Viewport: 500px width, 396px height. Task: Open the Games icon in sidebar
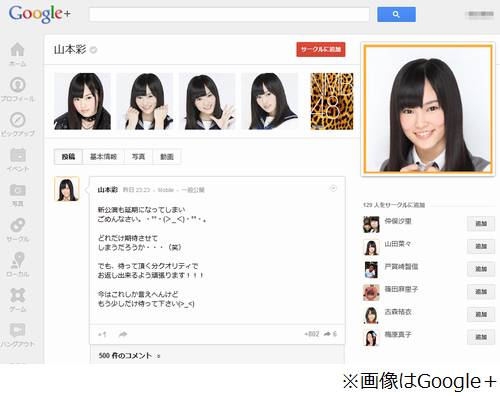pos(18,295)
